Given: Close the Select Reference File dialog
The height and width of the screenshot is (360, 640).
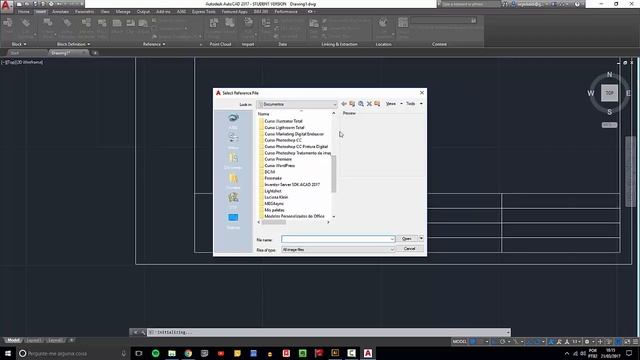Looking at the screenshot, I should 422,93.
